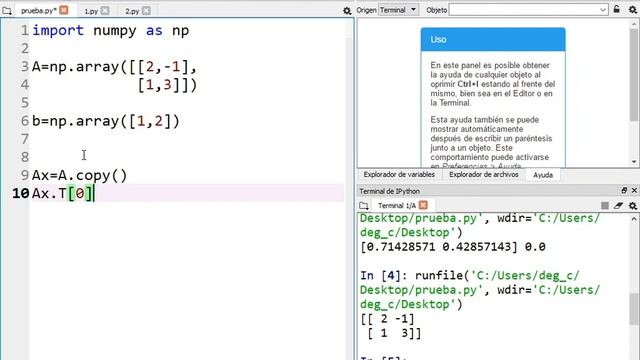Open the editor options gear menu

(347, 11)
